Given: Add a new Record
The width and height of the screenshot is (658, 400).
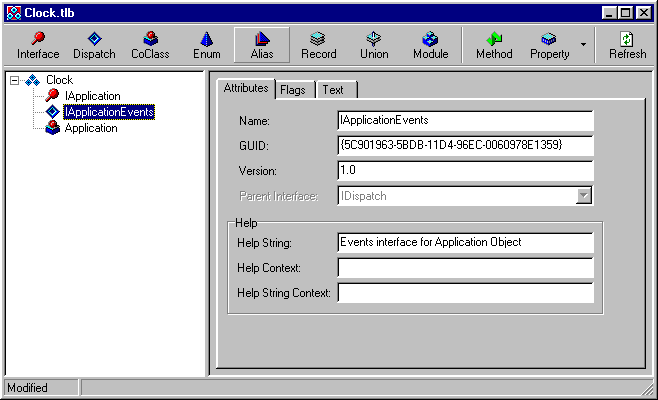Looking at the screenshot, I should (x=318, y=45).
